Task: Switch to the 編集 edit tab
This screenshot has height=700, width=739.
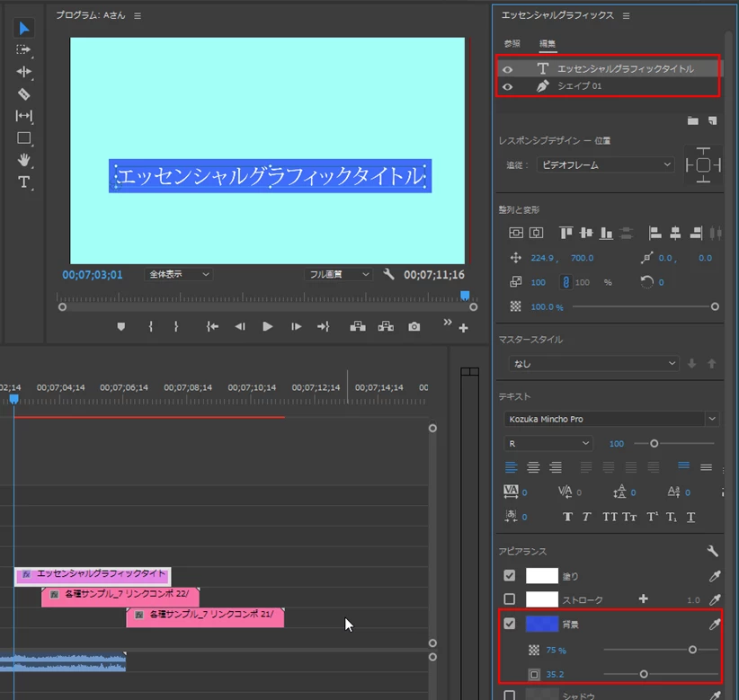Action: [548, 43]
